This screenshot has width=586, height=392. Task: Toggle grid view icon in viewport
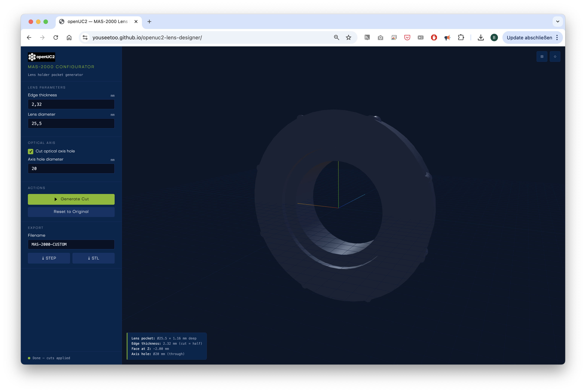coord(542,56)
